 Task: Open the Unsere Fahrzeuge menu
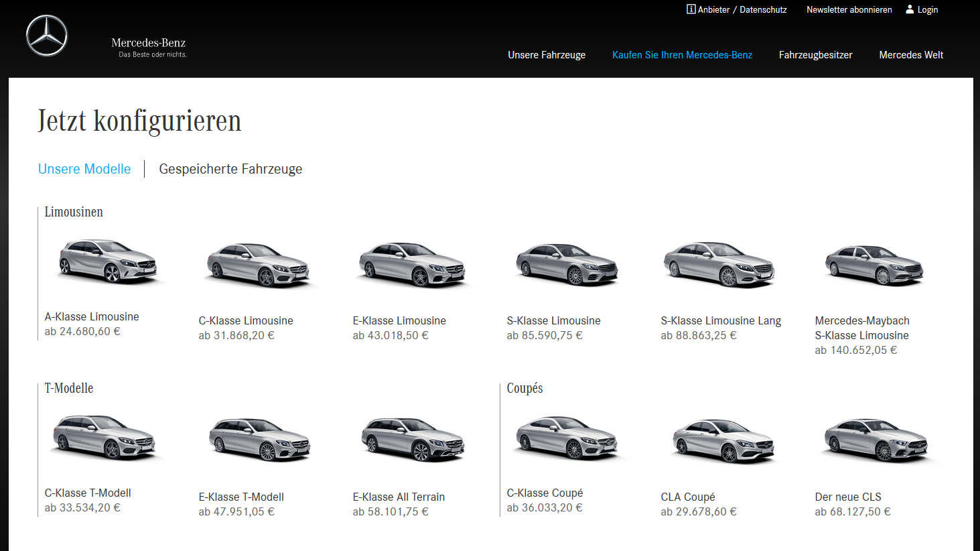[547, 55]
